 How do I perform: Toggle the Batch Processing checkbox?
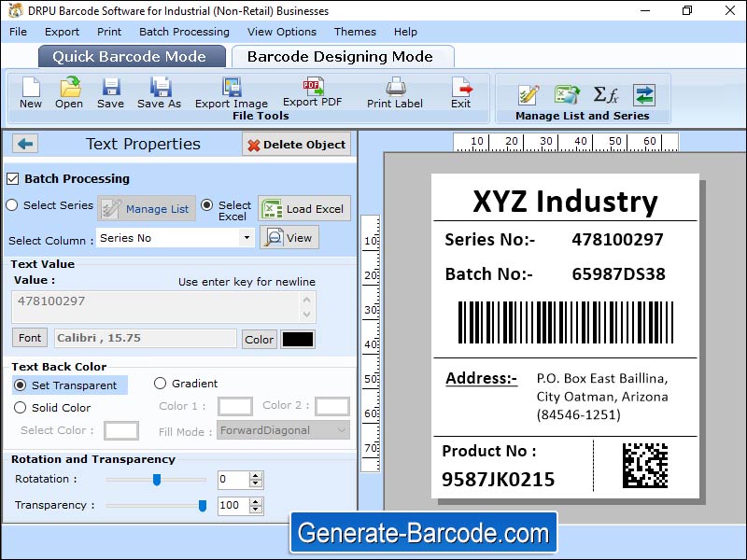click(x=12, y=178)
